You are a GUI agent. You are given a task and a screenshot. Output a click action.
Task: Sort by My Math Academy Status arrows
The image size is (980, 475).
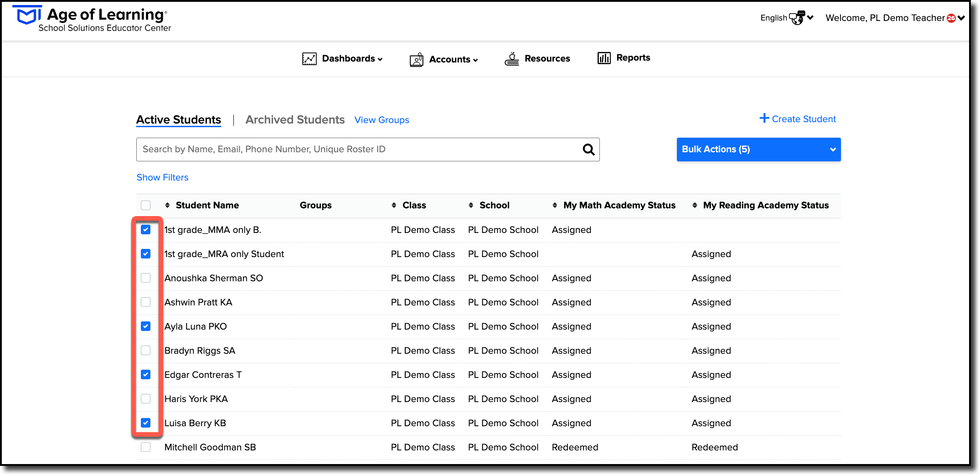coord(555,205)
